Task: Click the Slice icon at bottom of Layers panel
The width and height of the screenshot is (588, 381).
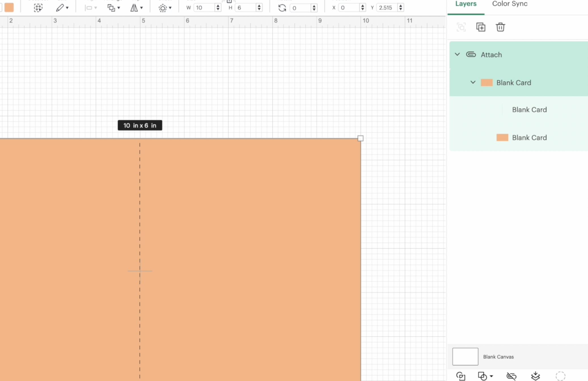Action: tap(461, 376)
